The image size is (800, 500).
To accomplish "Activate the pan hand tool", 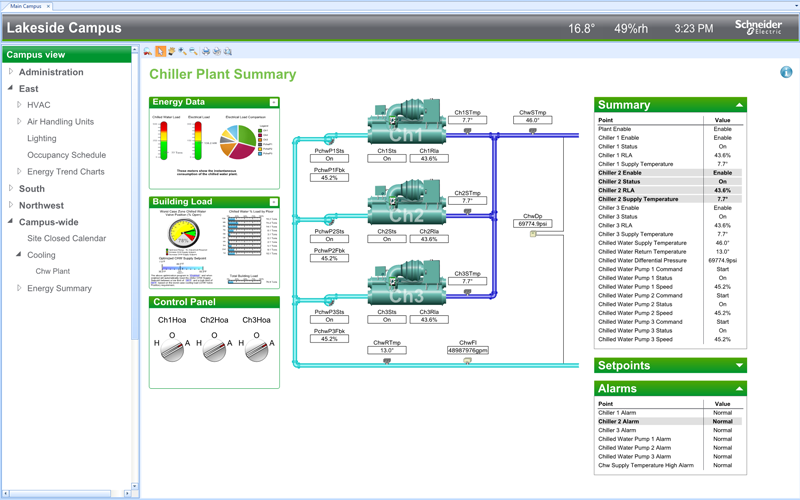I will tap(171, 51).
